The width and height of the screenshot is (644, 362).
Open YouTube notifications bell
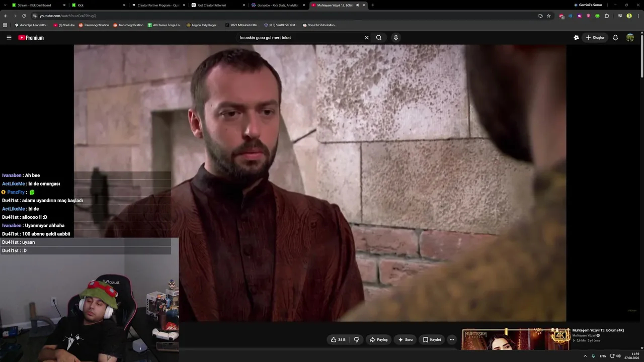(x=615, y=38)
